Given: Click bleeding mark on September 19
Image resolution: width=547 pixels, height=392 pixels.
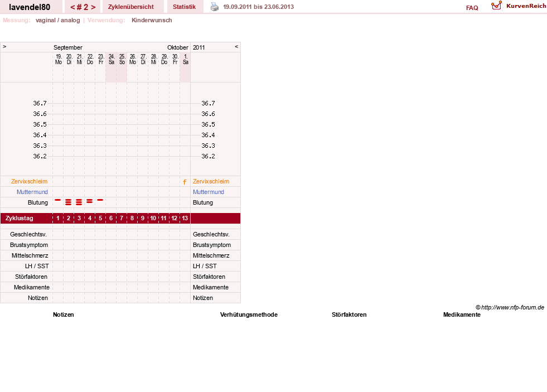Looking at the screenshot, I should tap(58, 200).
